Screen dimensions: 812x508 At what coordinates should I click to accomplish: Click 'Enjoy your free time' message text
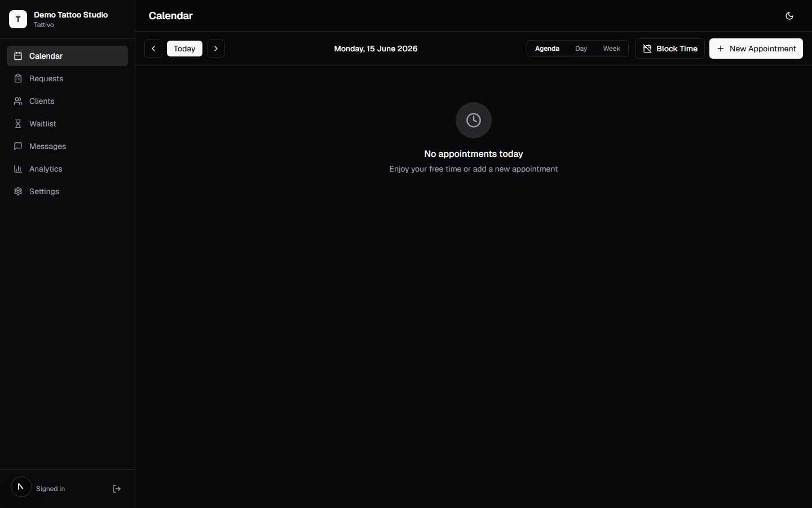(474, 169)
